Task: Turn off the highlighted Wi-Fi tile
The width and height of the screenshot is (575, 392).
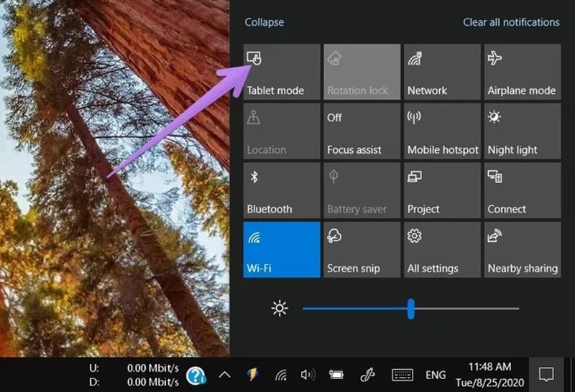Action: 282,250
